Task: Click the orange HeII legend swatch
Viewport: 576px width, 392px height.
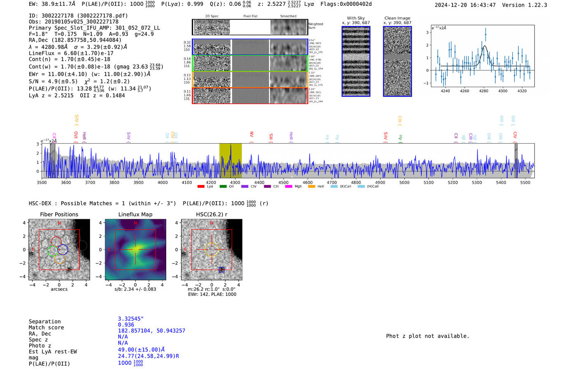Action: pos(311,187)
